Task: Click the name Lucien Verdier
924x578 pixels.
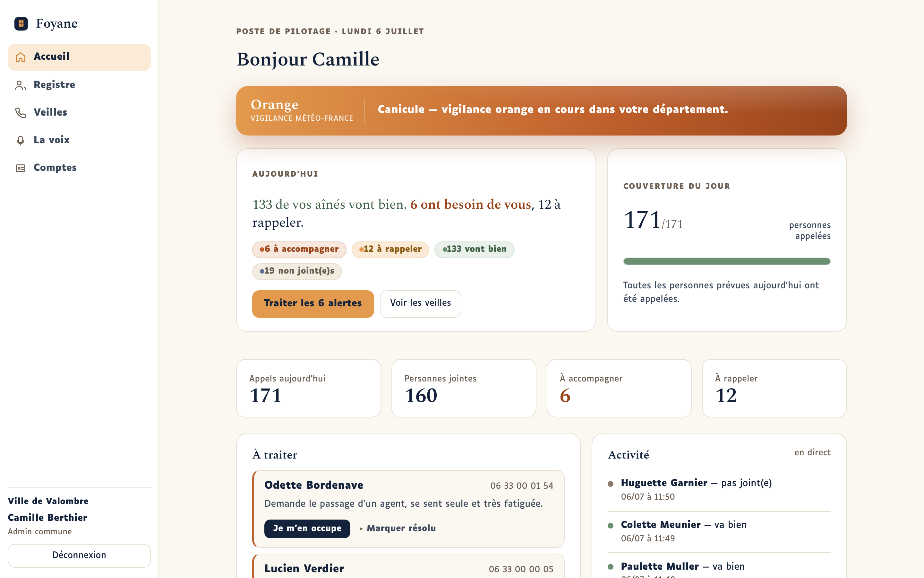Action: (304, 568)
